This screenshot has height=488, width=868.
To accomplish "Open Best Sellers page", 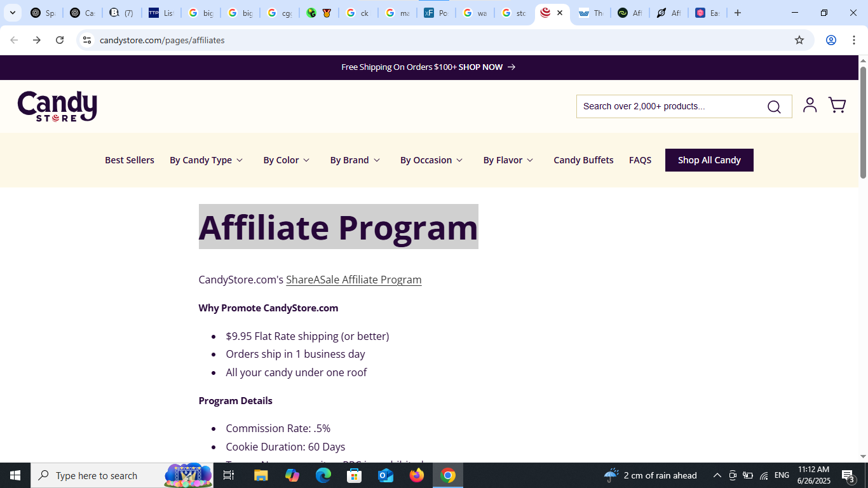I will pyautogui.click(x=130, y=160).
